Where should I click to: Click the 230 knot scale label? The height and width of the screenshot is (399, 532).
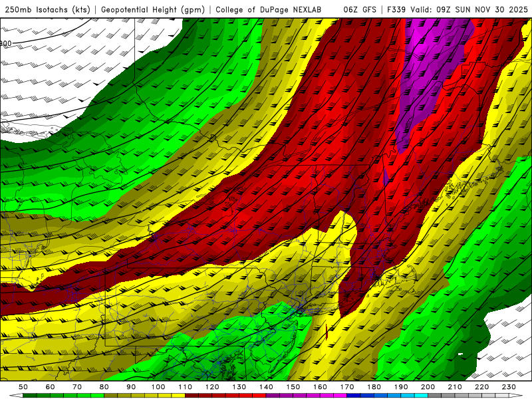pyautogui.click(x=509, y=387)
